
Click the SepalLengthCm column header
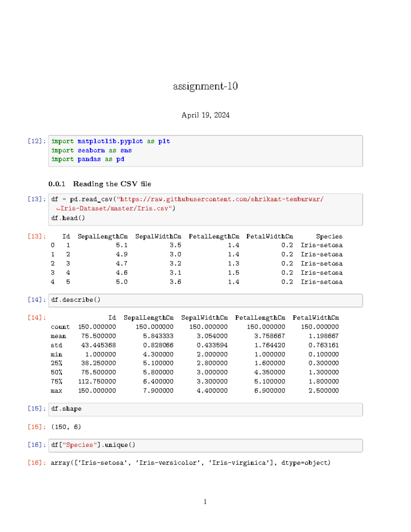click(x=102, y=236)
